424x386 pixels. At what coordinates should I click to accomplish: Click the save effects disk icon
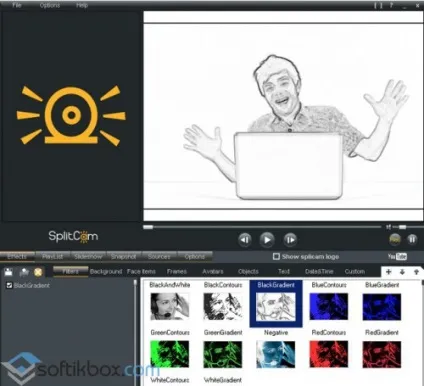tap(8, 272)
